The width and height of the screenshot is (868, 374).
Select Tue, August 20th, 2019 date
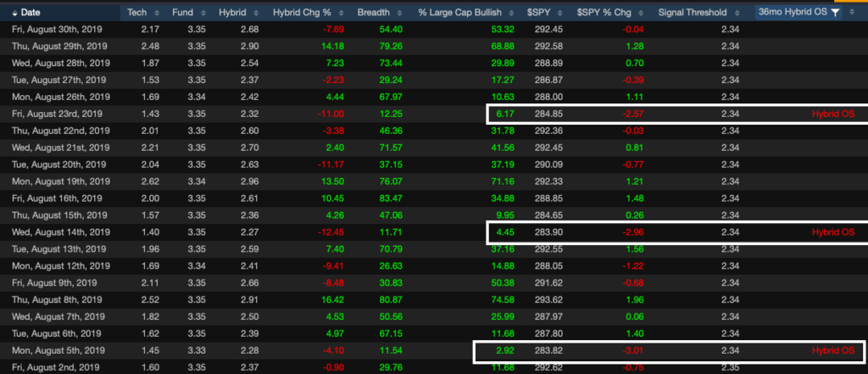58,165
